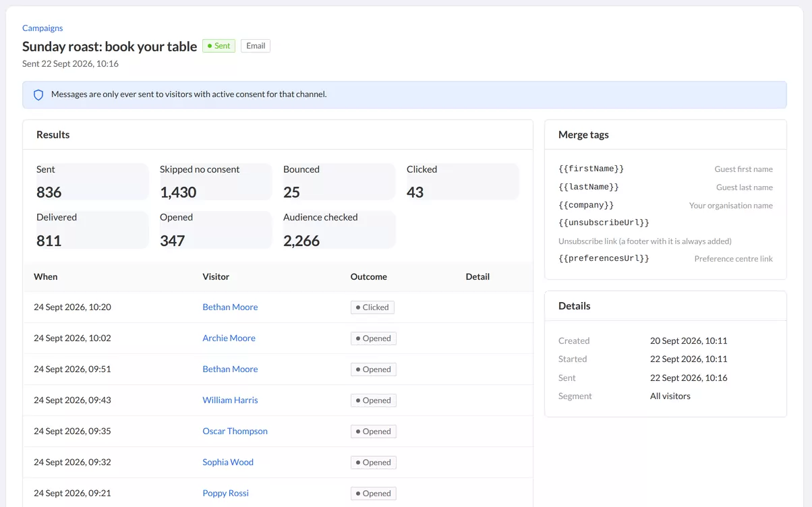Open Archie Moore visitor profile
812x507 pixels.
[x=229, y=338]
